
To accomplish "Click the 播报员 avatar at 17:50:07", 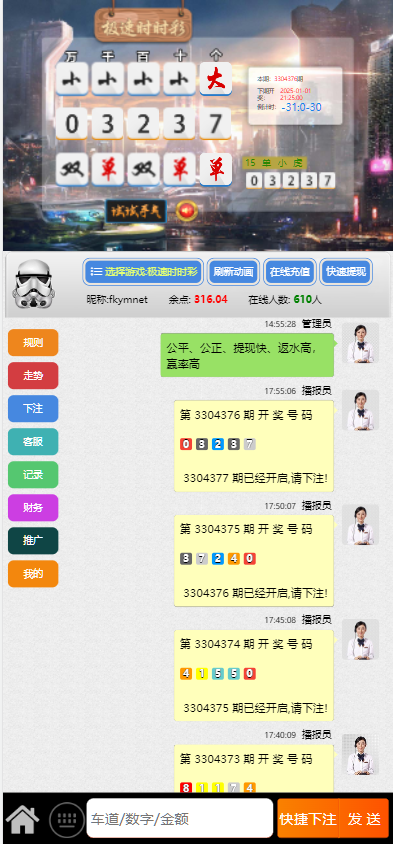I will (360, 525).
